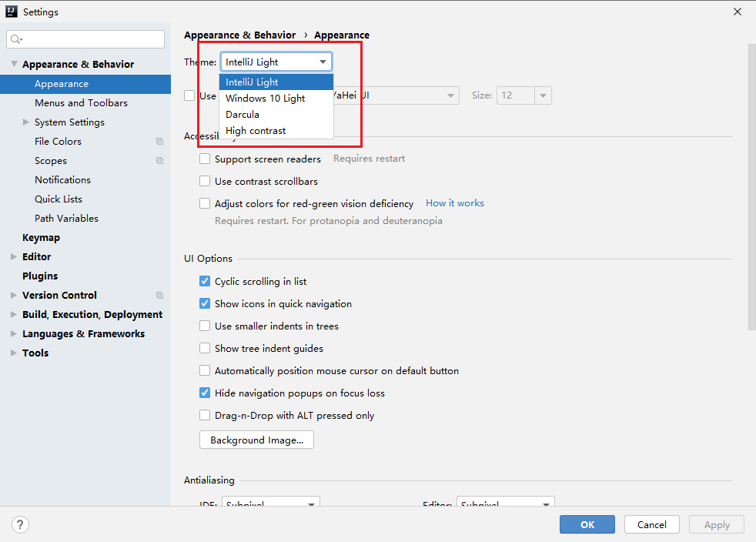Open the Editor antialiasing dropdown
Screen dimensions: 756x542
click(506, 501)
